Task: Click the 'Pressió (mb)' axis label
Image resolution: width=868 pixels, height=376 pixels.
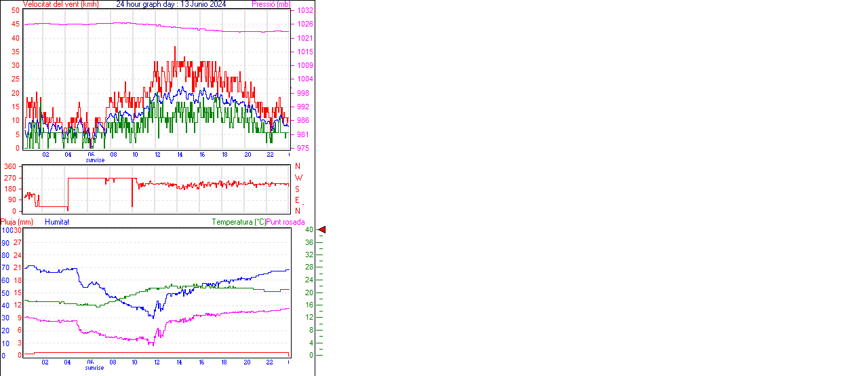Action: point(271,4)
